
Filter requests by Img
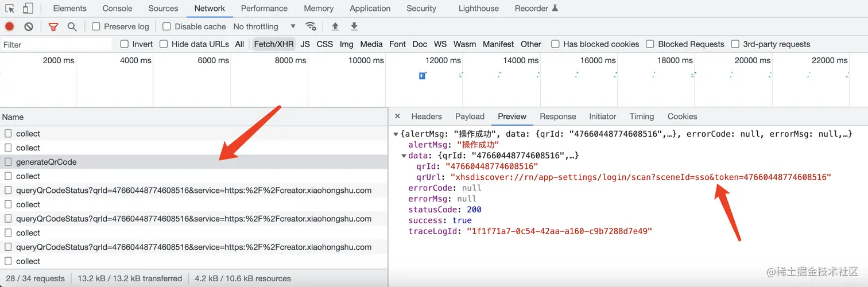pyautogui.click(x=346, y=44)
